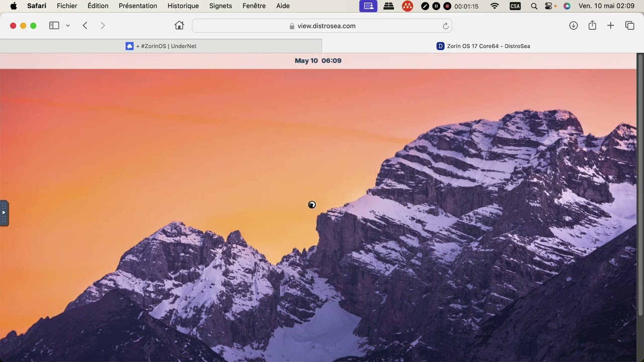Open the Apple menu
This screenshot has width=644, height=362.
tap(14, 6)
